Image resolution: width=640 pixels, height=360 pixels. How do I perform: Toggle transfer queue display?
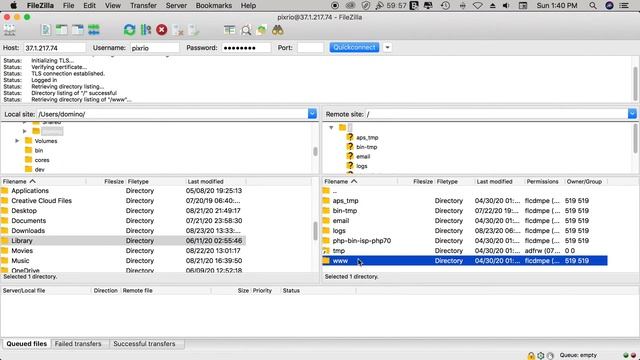point(93,30)
